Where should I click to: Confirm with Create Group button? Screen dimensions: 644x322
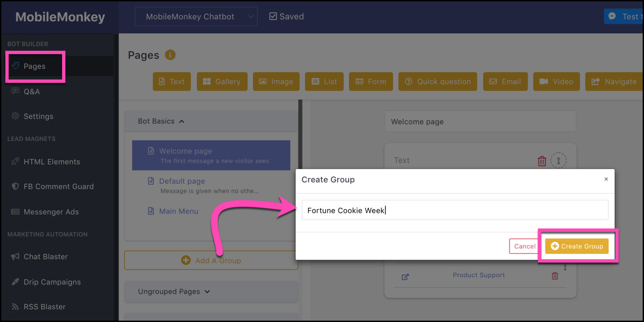(577, 246)
